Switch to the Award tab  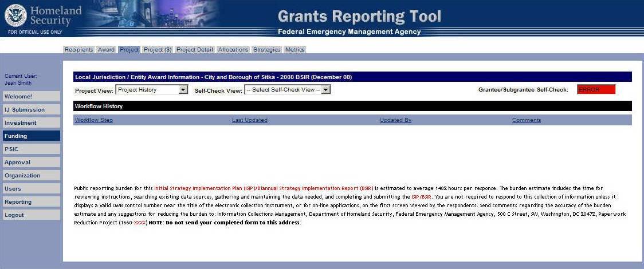106,50
